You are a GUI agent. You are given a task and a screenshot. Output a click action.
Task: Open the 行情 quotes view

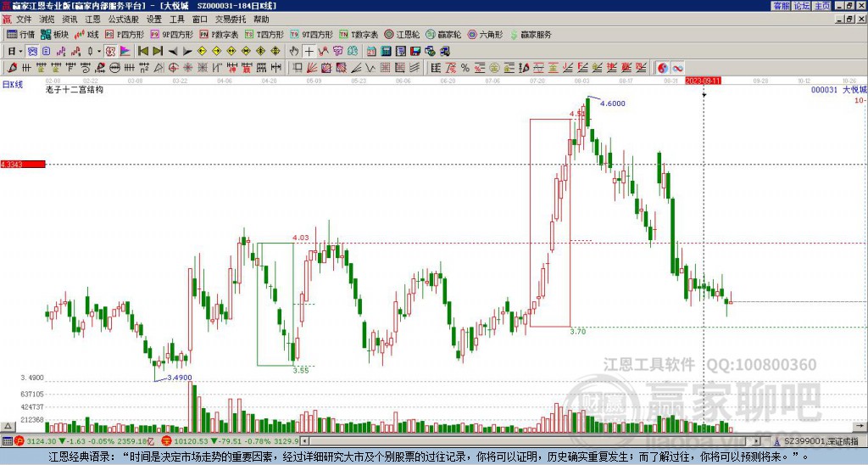coord(20,34)
